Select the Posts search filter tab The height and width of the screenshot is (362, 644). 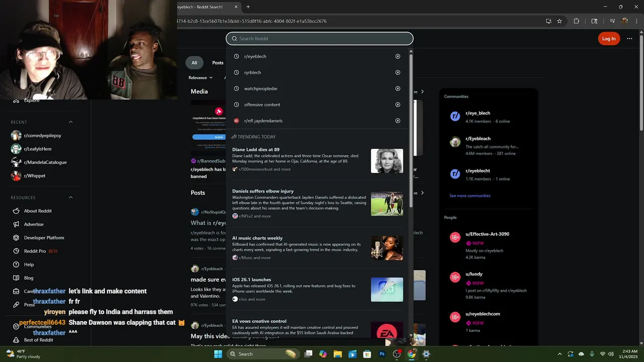pyautogui.click(x=218, y=63)
